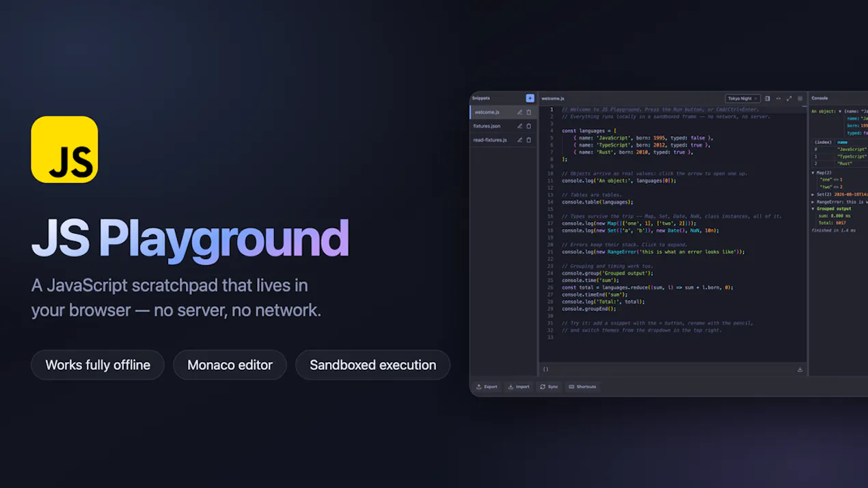
Task: Open the read-fixtures.js snippet
Action: (x=504, y=140)
